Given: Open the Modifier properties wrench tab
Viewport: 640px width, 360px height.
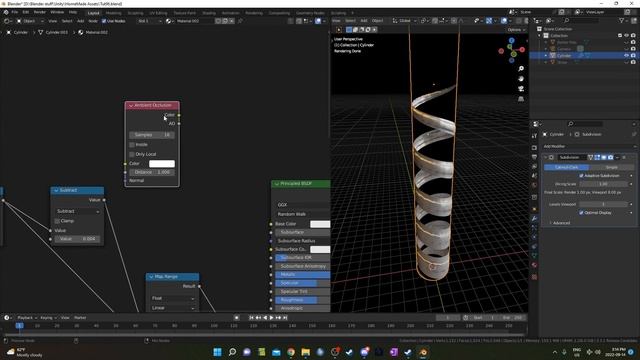Looking at the screenshot, I should pyautogui.click(x=534, y=219).
